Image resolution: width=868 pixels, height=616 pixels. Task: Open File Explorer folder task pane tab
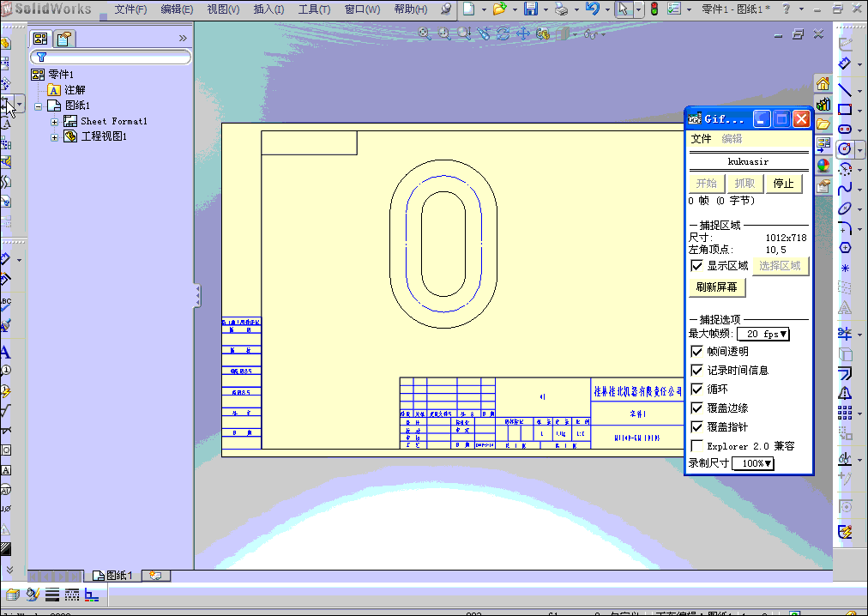tap(823, 124)
